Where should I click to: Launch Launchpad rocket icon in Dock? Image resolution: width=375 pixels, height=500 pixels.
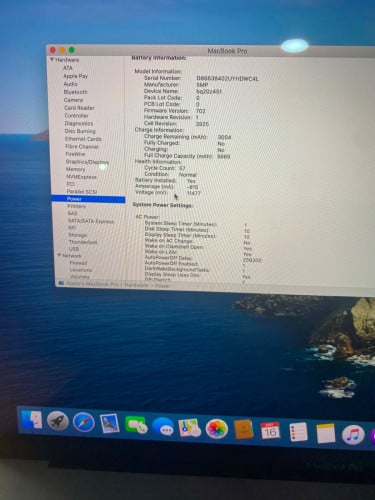click(58, 421)
